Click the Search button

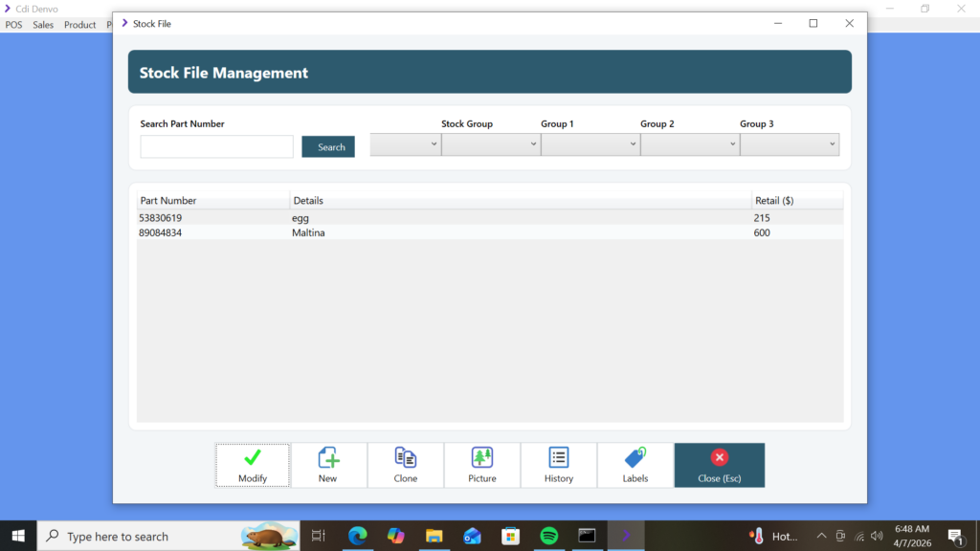(328, 147)
